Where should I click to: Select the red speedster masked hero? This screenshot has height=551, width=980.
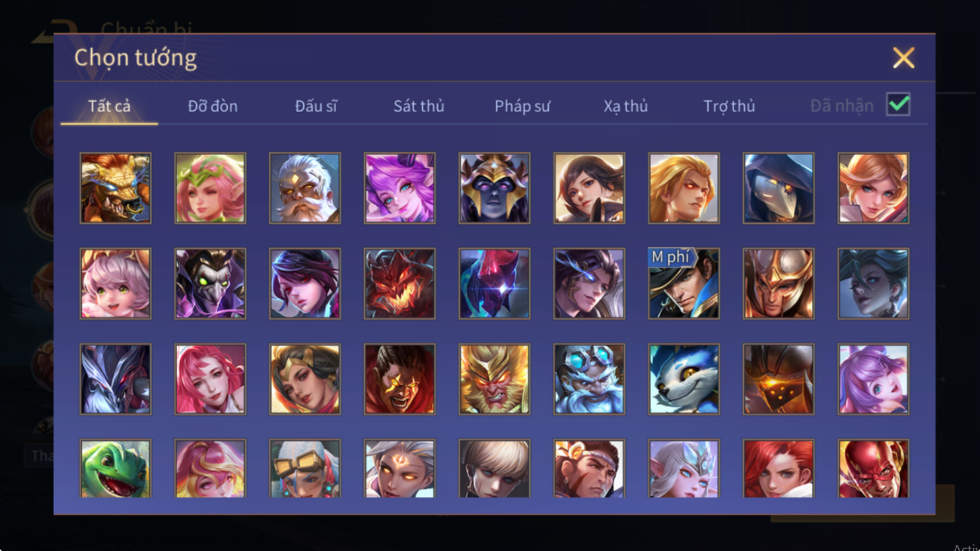pyautogui.click(x=874, y=469)
